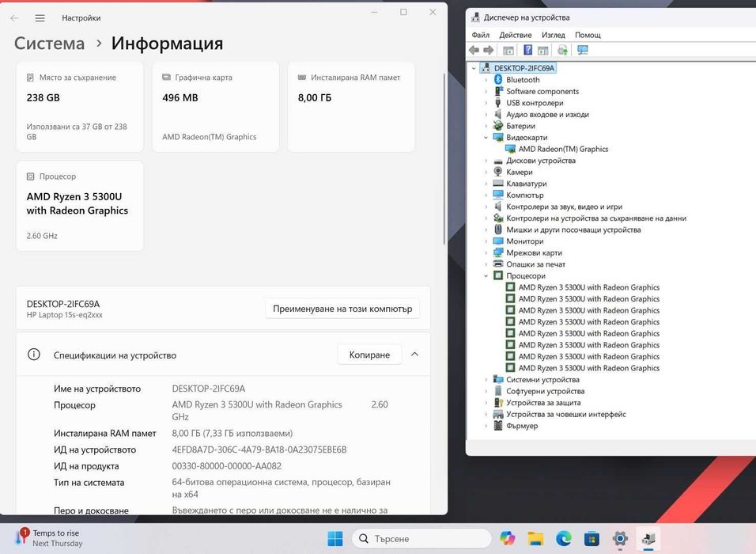
Task: Select AMD Radeon(TM) Graphics under Видеокарти
Action: 563,149
